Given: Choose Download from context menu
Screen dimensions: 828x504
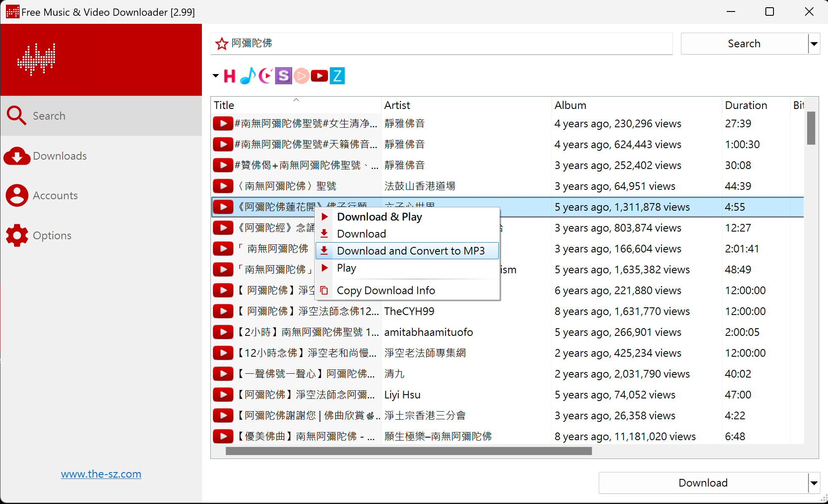Looking at the screenshot, I should click(x=407, y=234).
